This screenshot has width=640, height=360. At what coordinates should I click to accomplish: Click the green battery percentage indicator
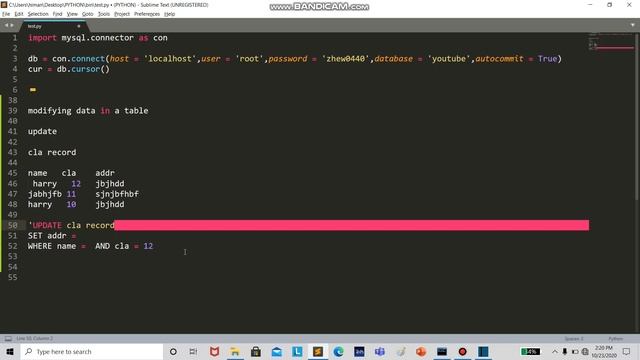[530, 351]
